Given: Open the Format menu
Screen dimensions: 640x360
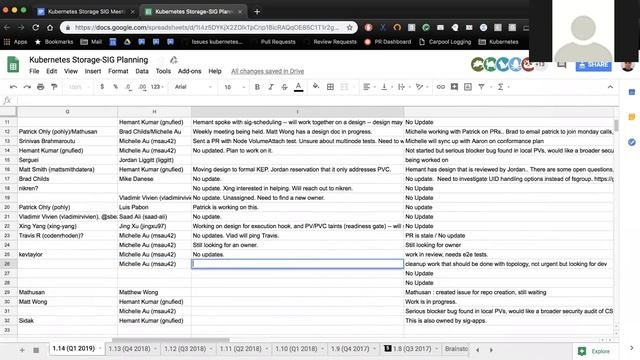Looking at the screenshot, I should 118,71.
